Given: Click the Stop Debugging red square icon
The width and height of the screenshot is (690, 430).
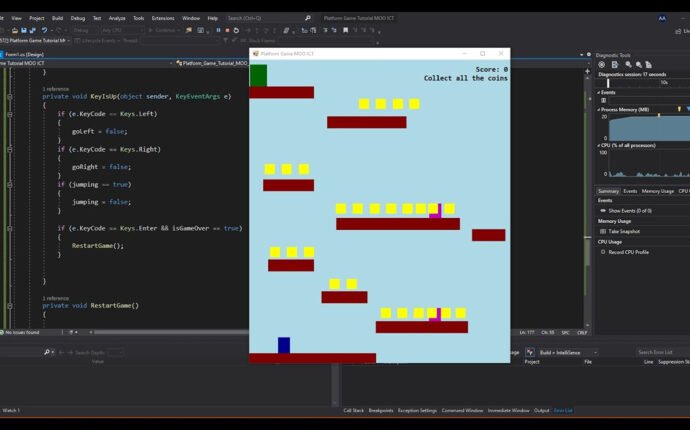Looking at the screenshot, I should (227, 30).
